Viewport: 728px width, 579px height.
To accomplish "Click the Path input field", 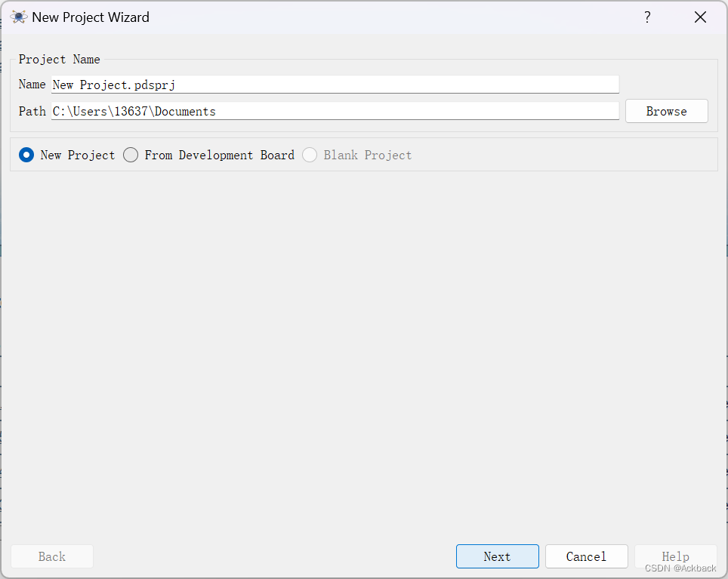I will [335, 112].
